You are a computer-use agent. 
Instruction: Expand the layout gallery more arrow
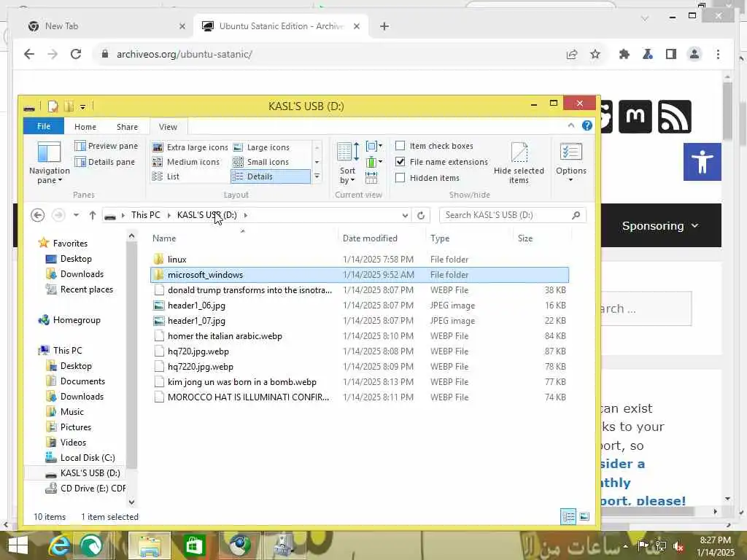(x=317, y=176)
